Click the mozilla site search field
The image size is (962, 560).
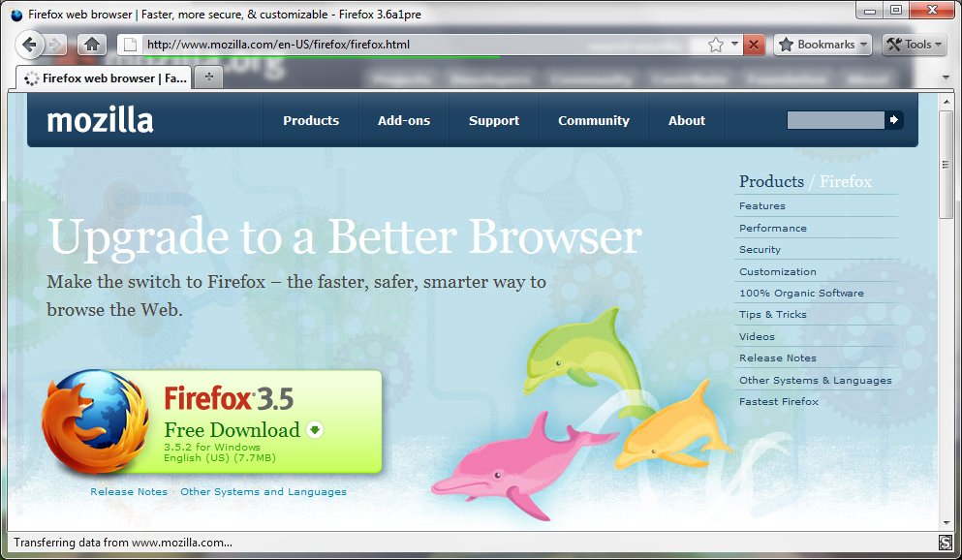(836, 120)
